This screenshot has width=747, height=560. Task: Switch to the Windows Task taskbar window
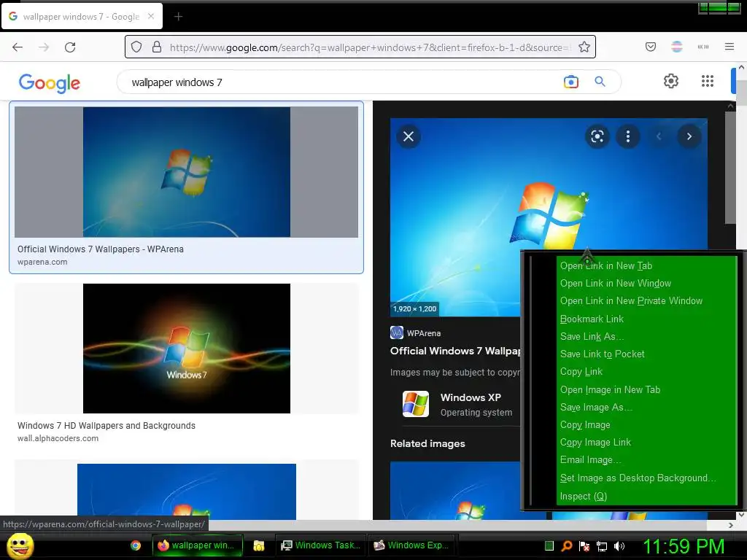click(321, 545)
